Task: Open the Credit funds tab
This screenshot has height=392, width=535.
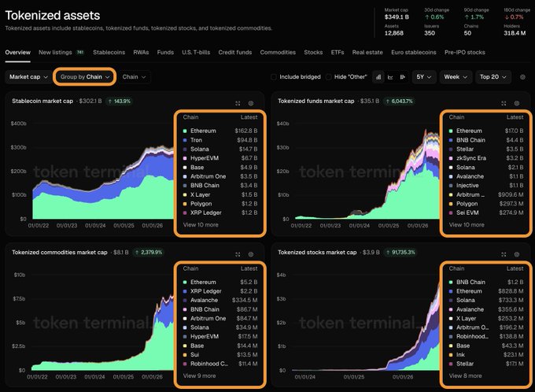Action: click(235, 53)
